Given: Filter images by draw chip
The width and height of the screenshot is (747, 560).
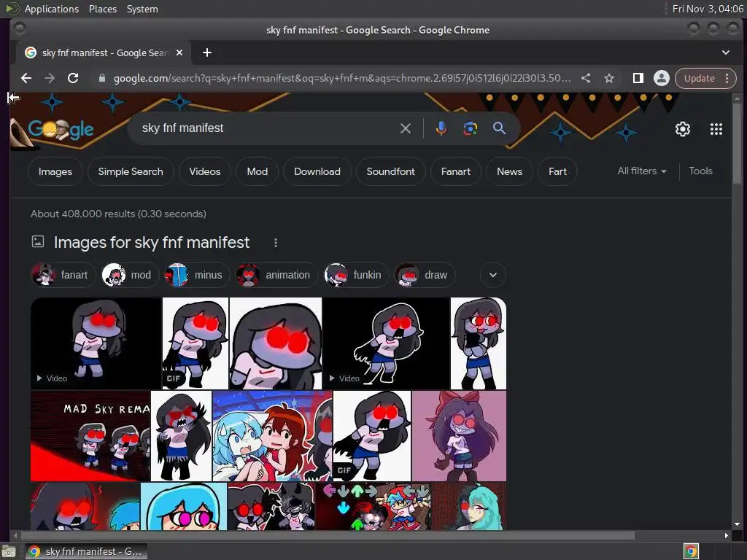Looking at the screenshot, I should 425,275.
